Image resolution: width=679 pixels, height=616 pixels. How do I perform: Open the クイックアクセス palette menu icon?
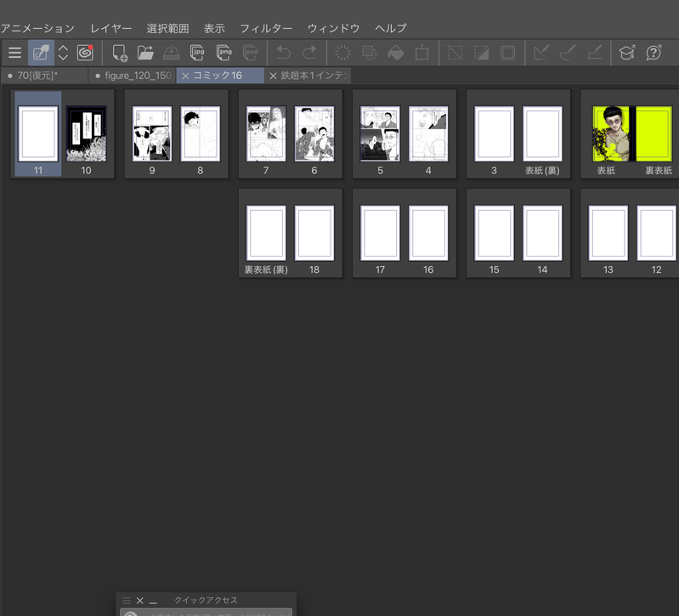pos(127,601)
